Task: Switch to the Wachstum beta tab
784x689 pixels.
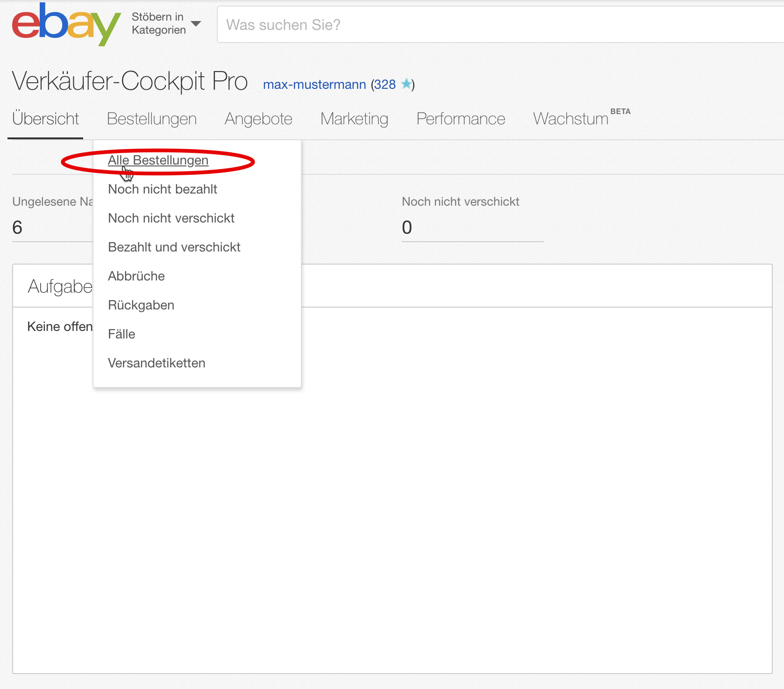Action: click(571, 119)
